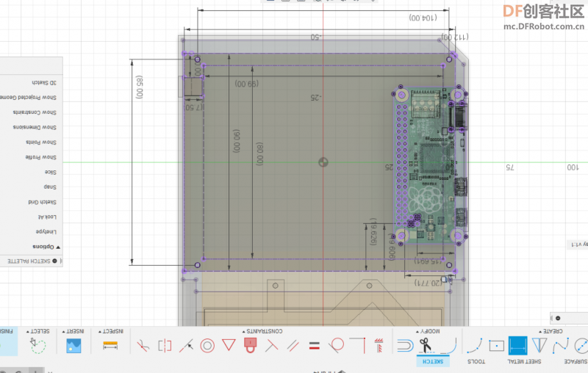Screen dimensions: 588x373
Task: Apply the Midpoint triangle constraint icon
Action: (x=229, y=344)
